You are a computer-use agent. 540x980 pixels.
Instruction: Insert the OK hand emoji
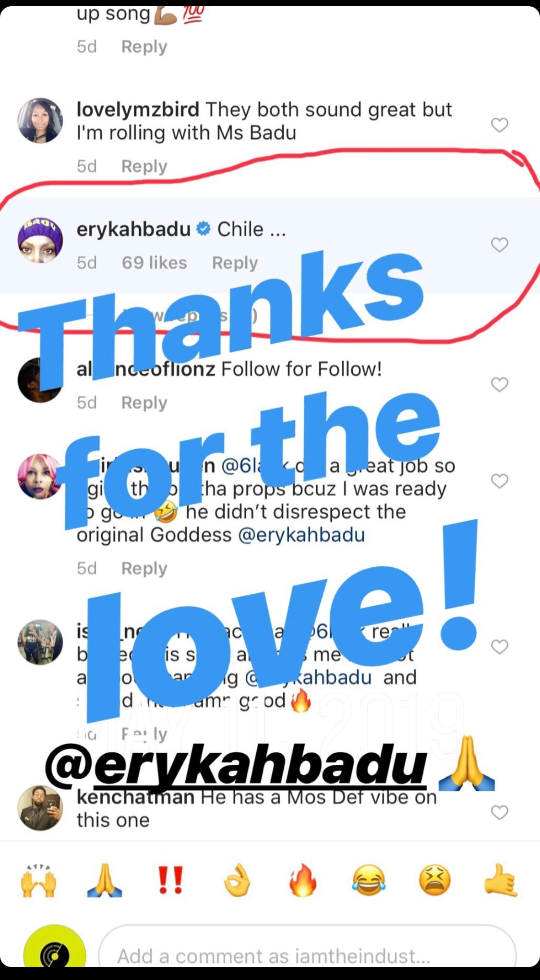(x=237, y=881)
